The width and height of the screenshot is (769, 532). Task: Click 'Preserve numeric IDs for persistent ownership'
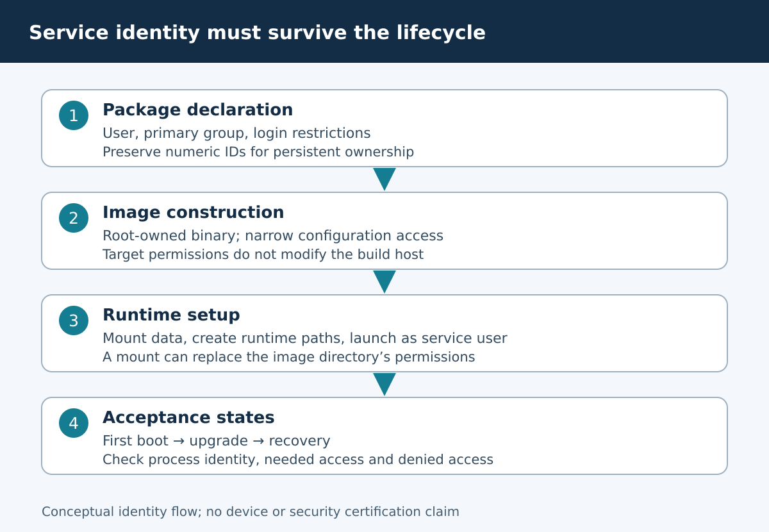(x=258, y=152)
